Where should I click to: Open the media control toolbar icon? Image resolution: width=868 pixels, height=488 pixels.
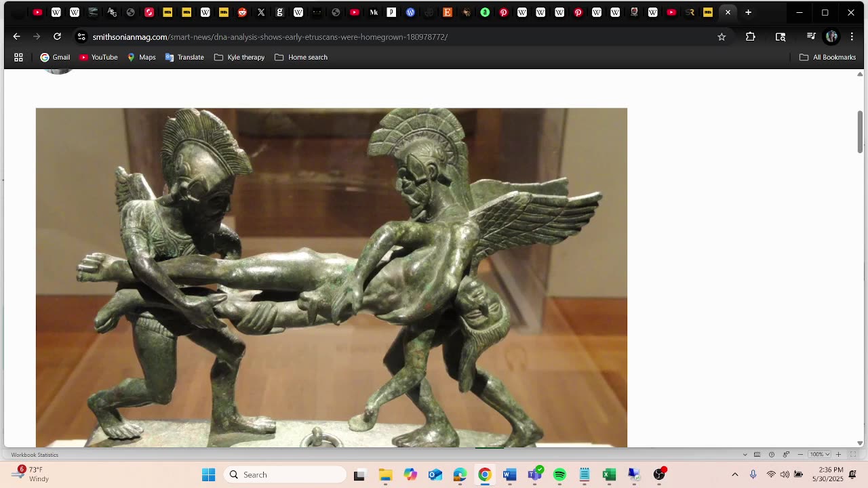(x=811, y=37)
